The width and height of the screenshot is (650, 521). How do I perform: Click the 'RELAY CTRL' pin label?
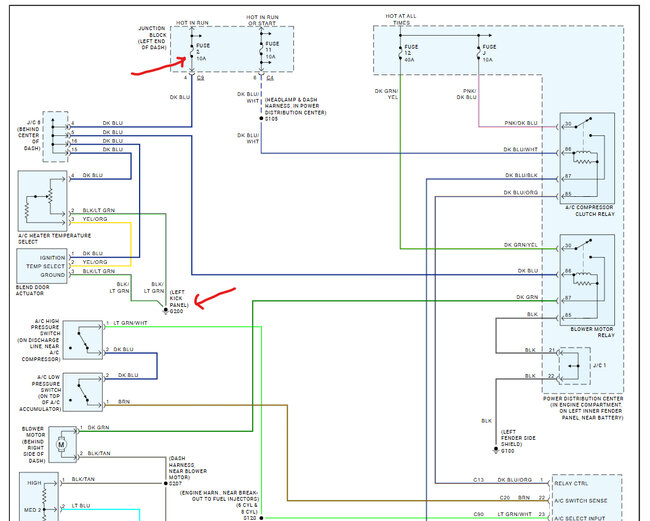click(571, 484)
